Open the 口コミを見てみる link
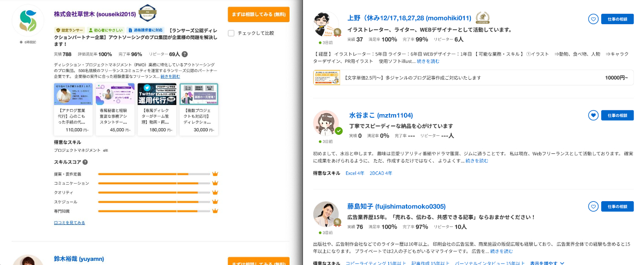Viewport: 644px width, 265px height. [x=70, y=223]
